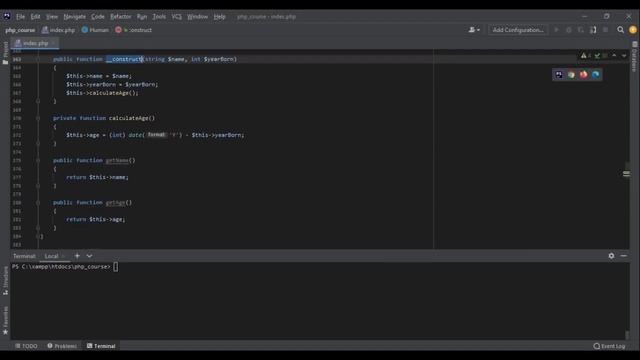Viewport: 640px width, 360px height.
Task: Open the View menu
Action: (x=52, y=17)
